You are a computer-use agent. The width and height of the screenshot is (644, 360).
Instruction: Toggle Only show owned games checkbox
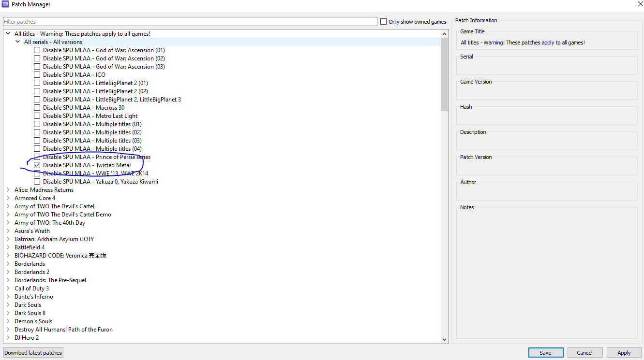pyautogui.click(x=383, y=22)
